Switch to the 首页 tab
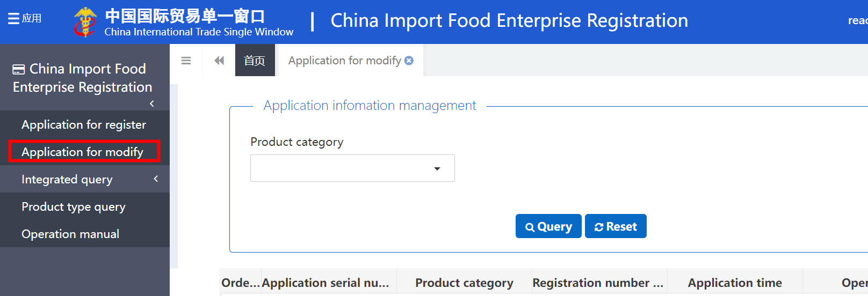Image resolution: width=868 pixels, height=296 pixels. click(255, 61)
